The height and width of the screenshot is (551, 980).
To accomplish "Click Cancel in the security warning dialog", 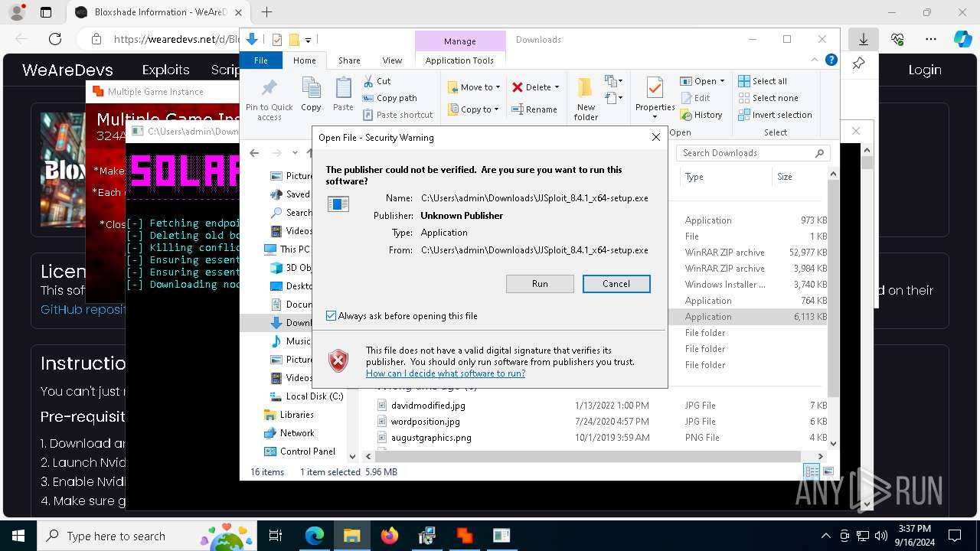I will point(616,284).
